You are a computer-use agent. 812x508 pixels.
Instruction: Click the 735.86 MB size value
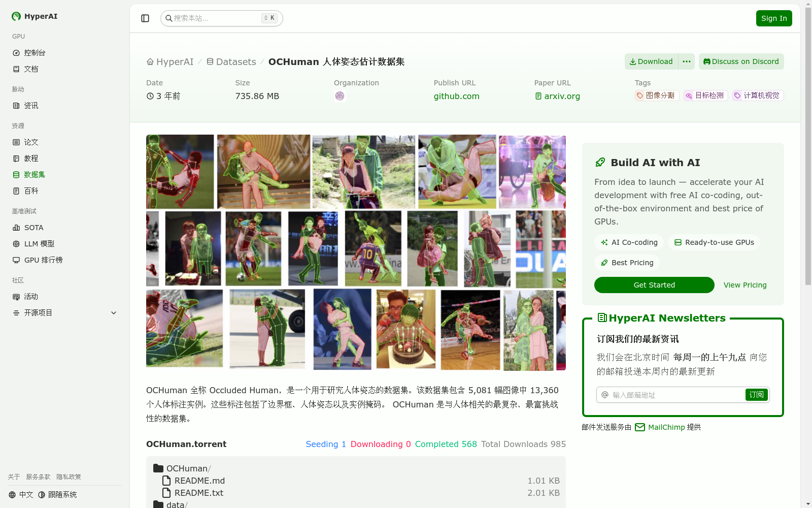(257, 96)
